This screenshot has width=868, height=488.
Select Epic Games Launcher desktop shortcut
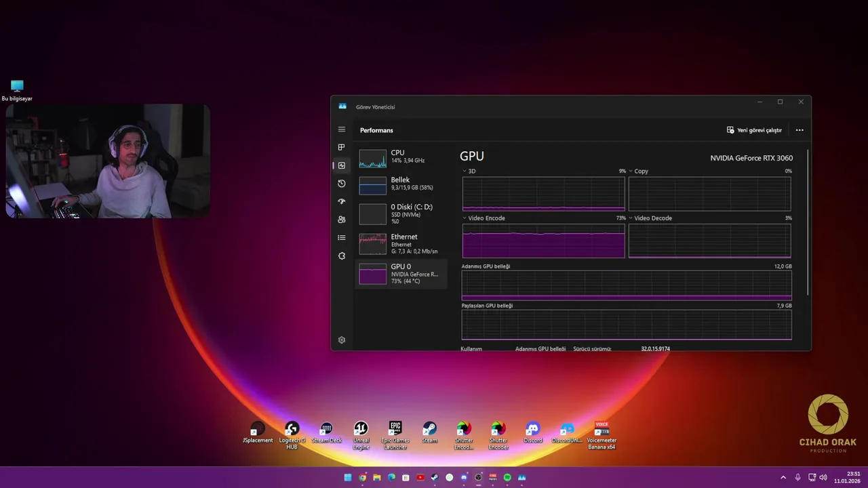[395, 436]
